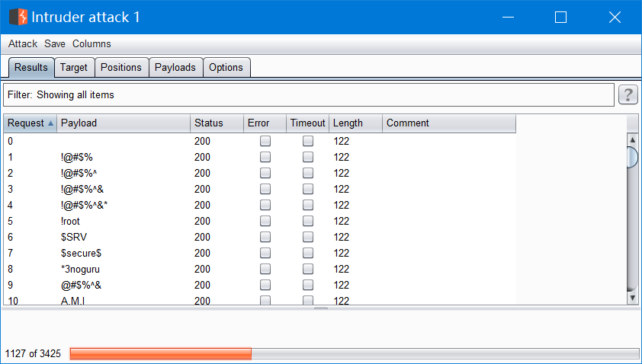Viewport: 642px width, 364px height.
Task: Check the Error box for request 3
Action: [x=265, y=189]
